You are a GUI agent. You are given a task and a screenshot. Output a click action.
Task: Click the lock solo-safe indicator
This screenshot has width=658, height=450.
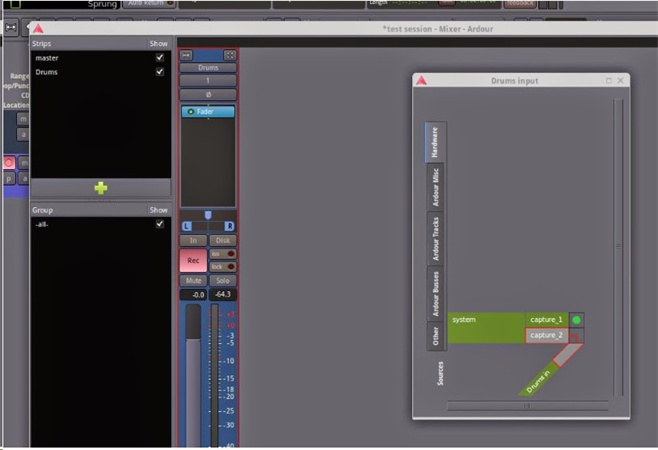[223, 266]
